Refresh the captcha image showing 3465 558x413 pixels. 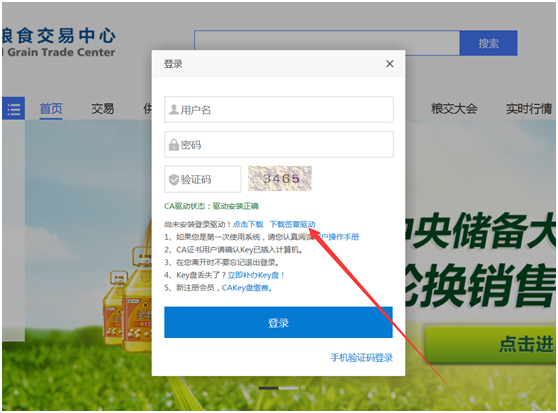click(280, 178)
